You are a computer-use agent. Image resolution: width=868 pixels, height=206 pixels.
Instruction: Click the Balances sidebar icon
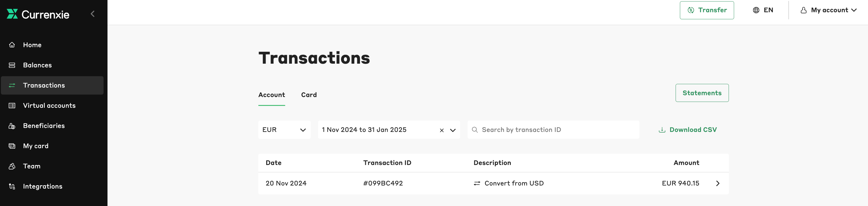pyautogui.click(x=12, y=65)
